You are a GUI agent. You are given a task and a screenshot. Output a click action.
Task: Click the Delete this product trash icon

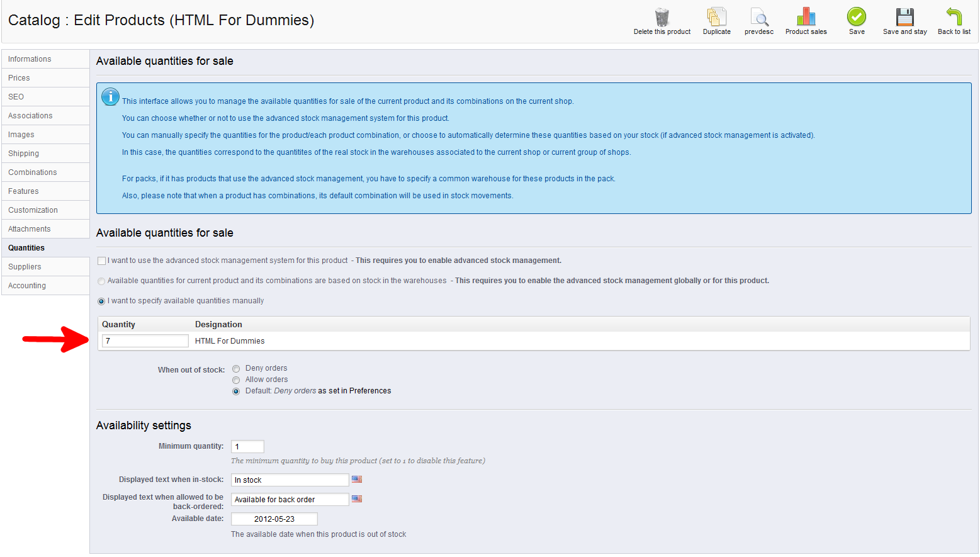(x=662, y=17)
